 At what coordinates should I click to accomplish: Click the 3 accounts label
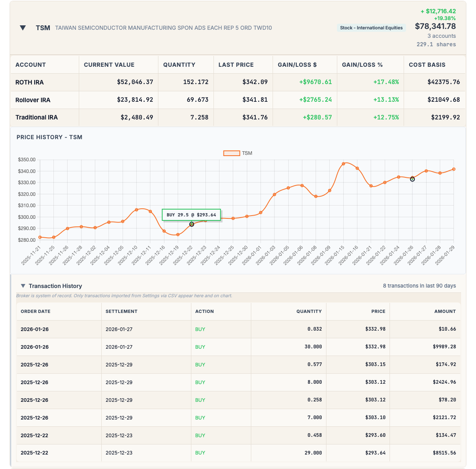(441, 36)
